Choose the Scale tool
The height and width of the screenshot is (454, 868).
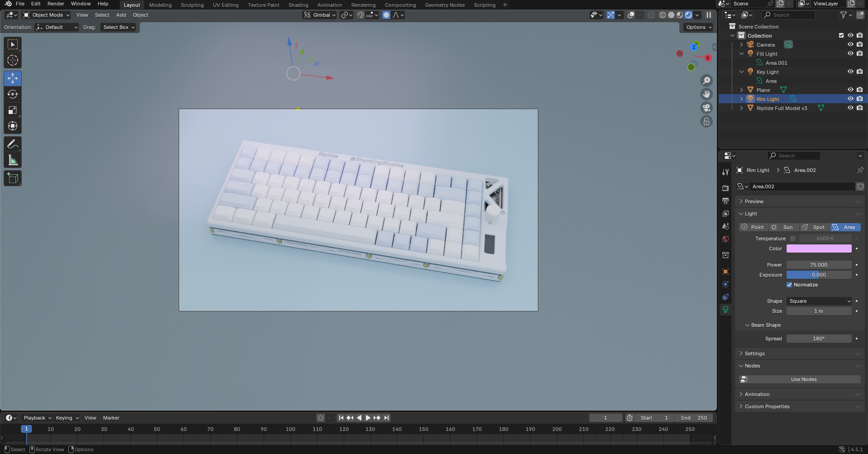[13, 110]
